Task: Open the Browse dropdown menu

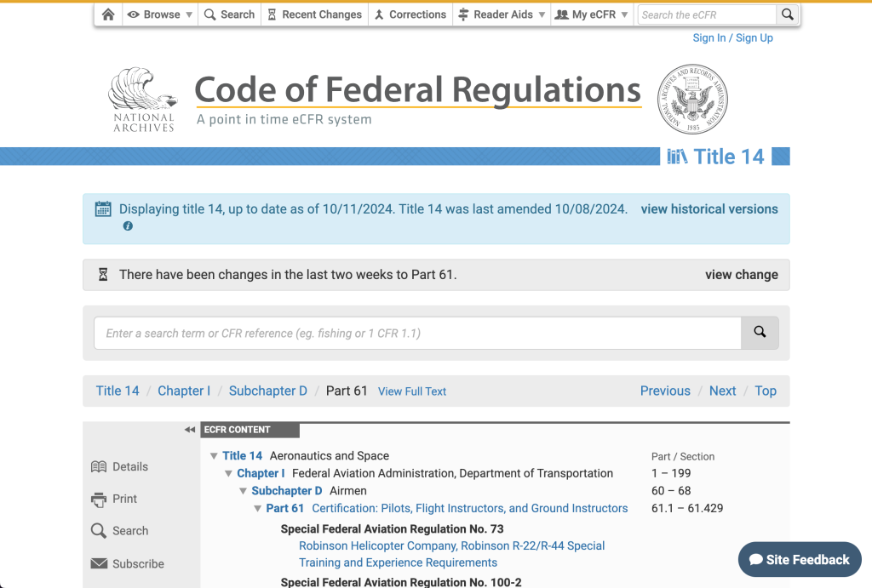Action: [x=159, y=14]
